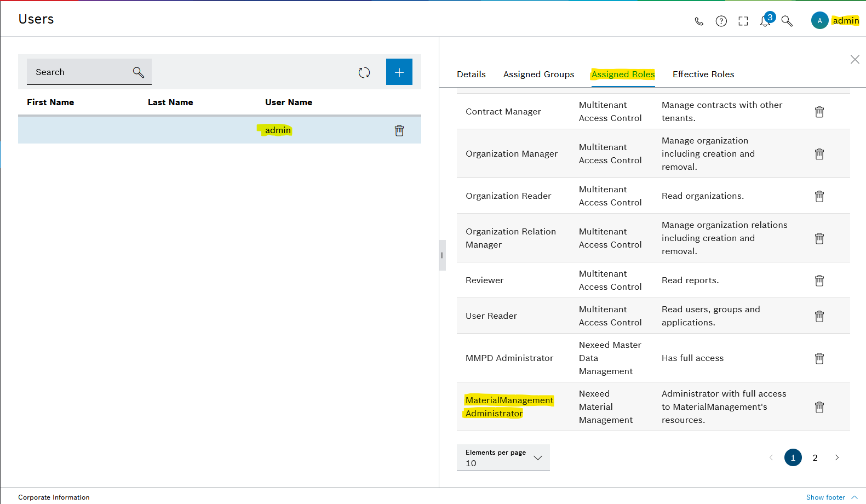Select the admin user name cell
866x504 pixels.
click(x=278, y=130)
